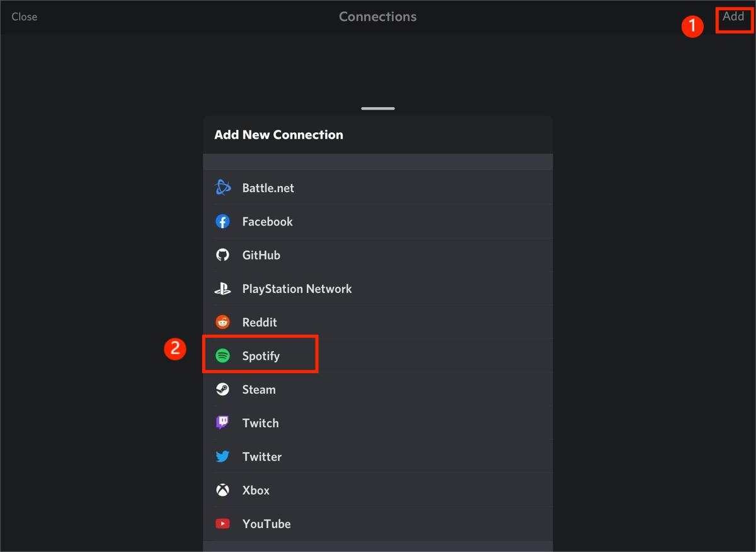756x552 pixels.
Task: Click the GitHub octocat icon
Action: [222, 255]
